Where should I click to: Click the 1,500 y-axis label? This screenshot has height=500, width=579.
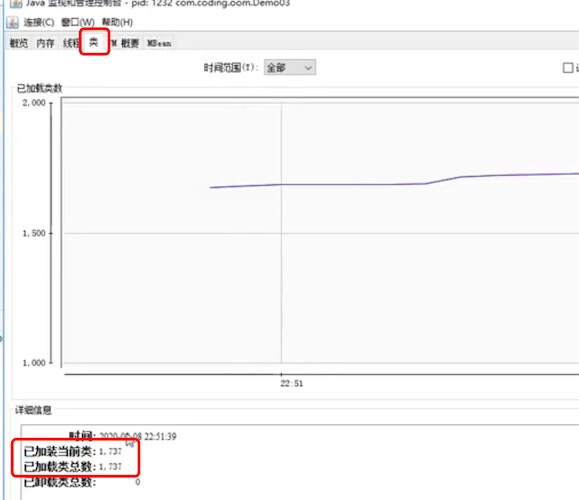coord(34,233)
